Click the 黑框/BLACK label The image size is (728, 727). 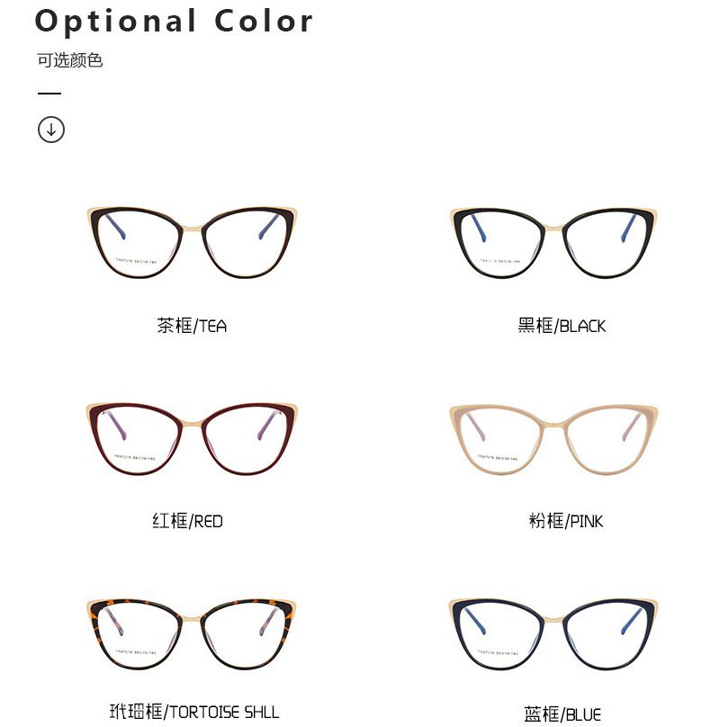coord(562,326)
